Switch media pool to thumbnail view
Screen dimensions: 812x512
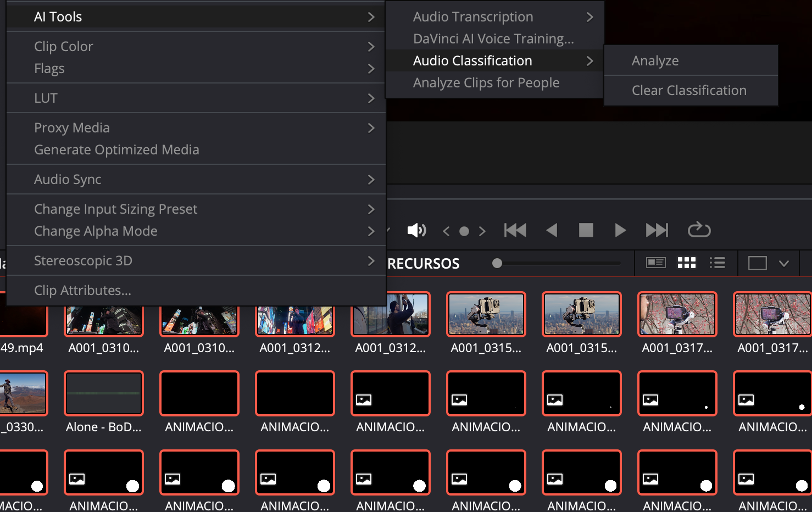pyautogui.click(x=687, y=263)
